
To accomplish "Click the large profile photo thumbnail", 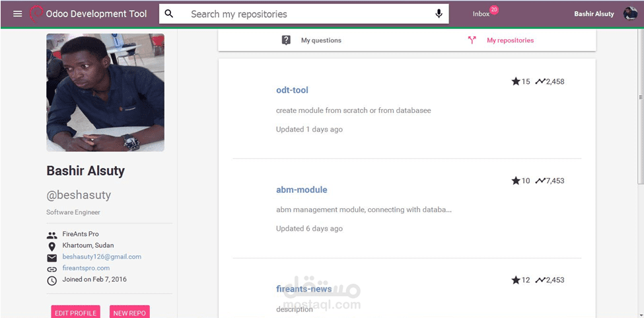I will 105,93.
